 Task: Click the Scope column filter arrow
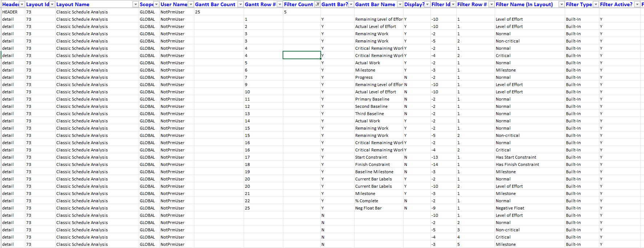tap(156, 4)
